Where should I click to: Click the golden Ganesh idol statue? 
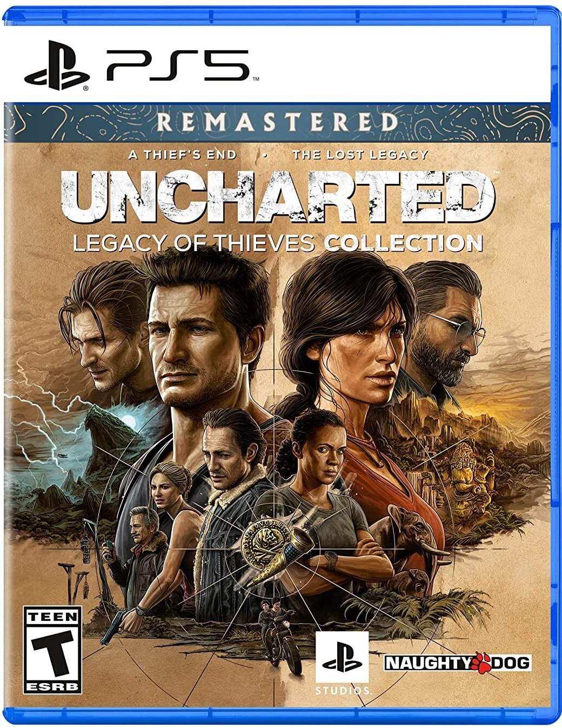[471, 476]
